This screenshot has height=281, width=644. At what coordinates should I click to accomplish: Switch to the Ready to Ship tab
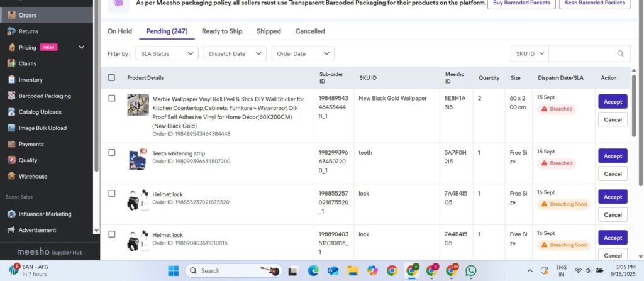point(222,31)
